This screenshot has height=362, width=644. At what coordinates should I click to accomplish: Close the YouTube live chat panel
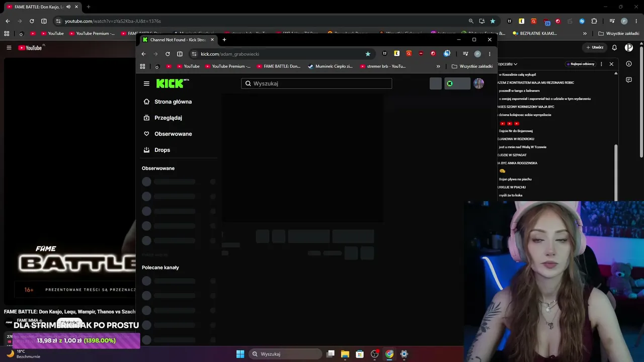[611, 64]
